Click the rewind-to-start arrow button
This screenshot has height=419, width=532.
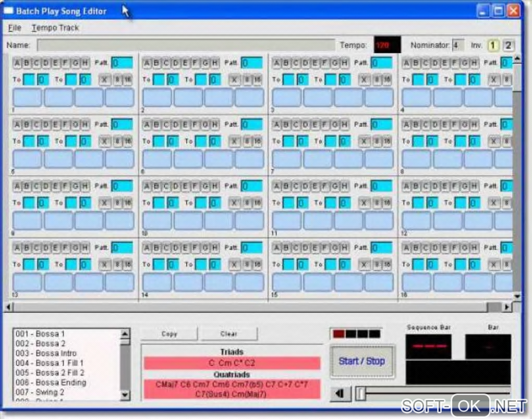coord(340,393)
